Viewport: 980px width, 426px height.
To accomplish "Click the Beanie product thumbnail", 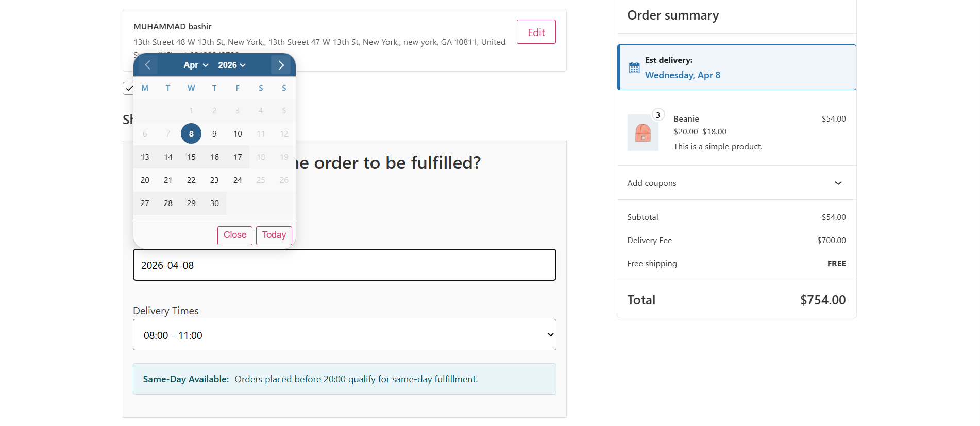I will pos(643,133).
